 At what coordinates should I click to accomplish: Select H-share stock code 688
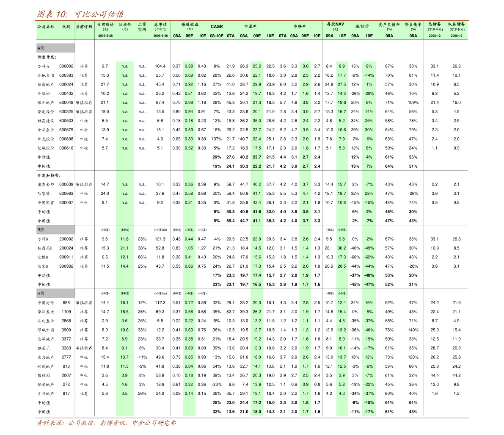point(66,303)
